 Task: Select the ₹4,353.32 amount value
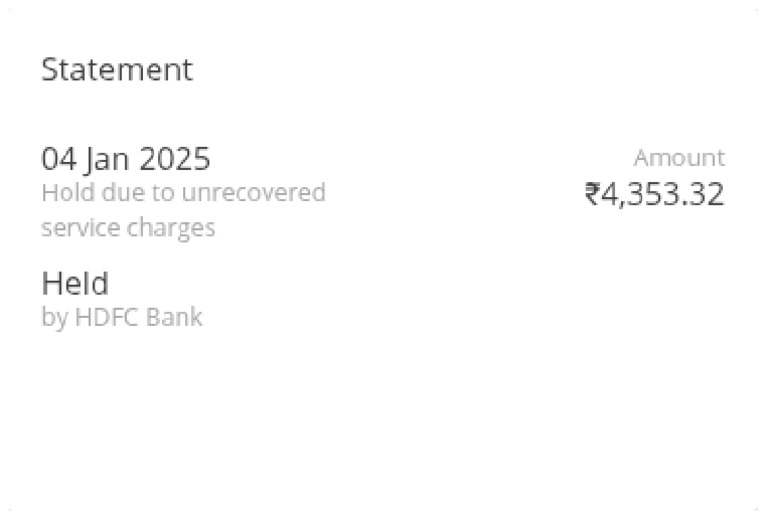tap(655, 194)
